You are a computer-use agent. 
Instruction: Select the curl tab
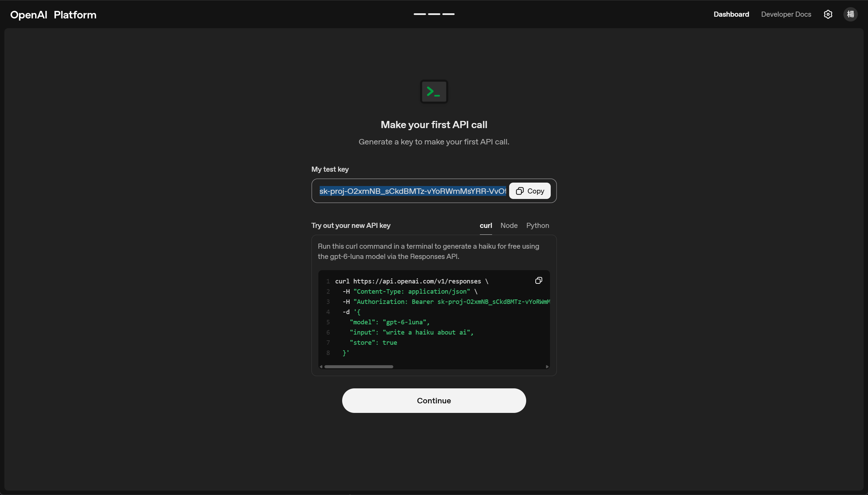point(486,226)
